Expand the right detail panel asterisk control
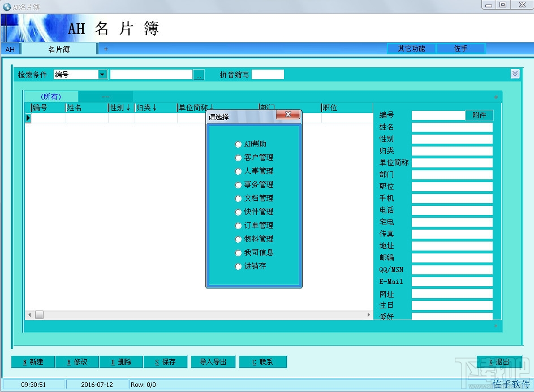Image resolution: width=534 pixels, height=392 pixels. tap(497, 96)
